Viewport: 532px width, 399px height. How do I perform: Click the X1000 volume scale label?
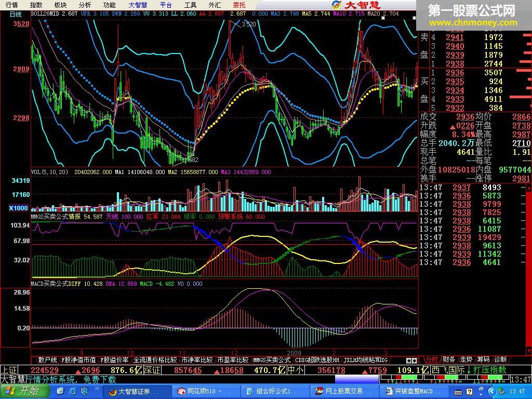coord(18,208)
